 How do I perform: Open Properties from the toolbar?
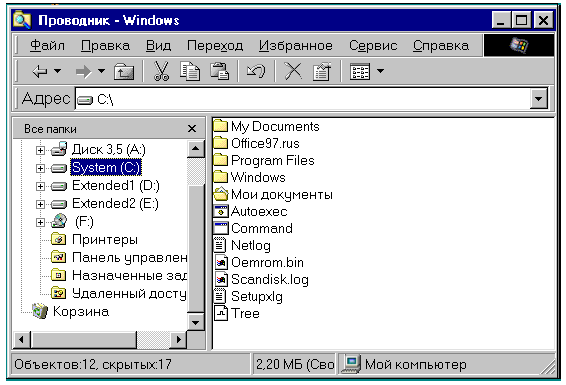coord(321,71)
